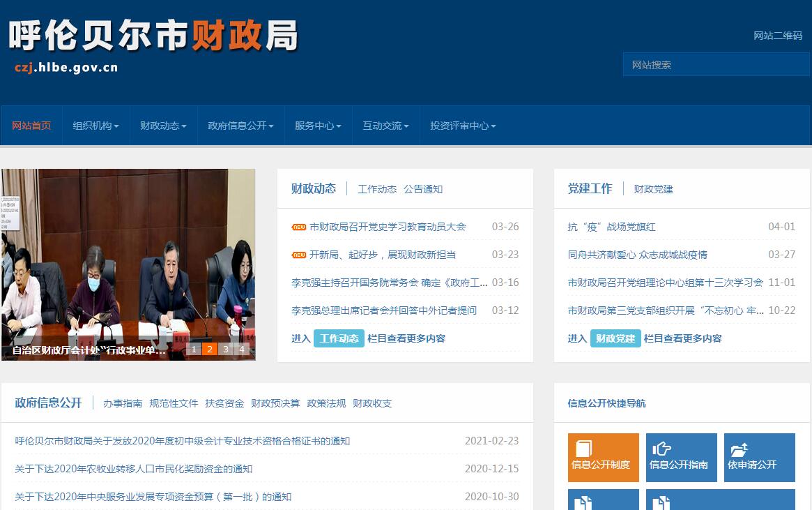Screen dimensions: 812x510
Task: Open the 信息公开指南 tile
Action: pyautogui.click(x=681, y=457)
